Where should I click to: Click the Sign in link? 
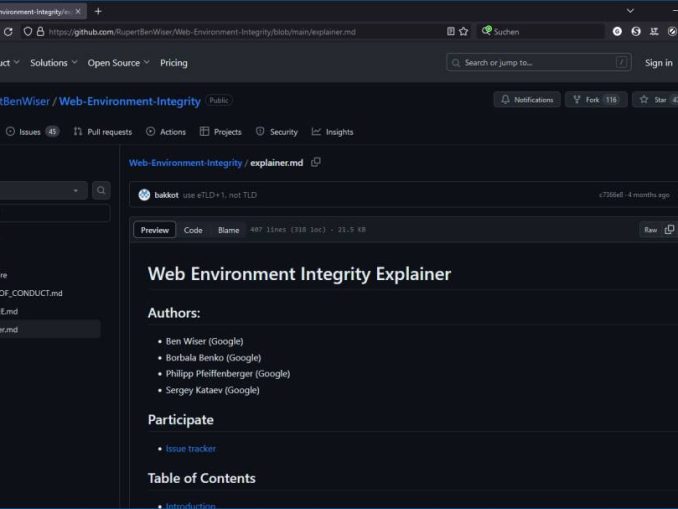pyautogui.click(x=659, y=63)
